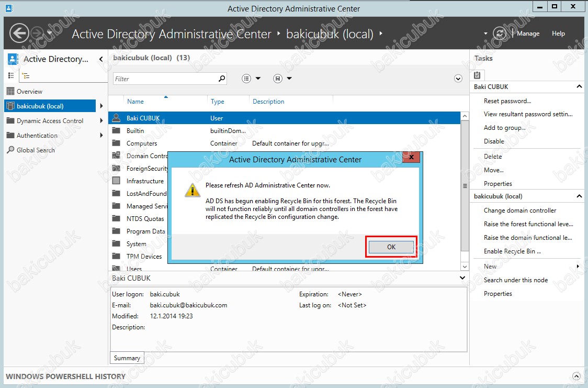Click the saved queries disk icon
The width and height of the screenshot is (588, 388).
[x=277, y=79]
